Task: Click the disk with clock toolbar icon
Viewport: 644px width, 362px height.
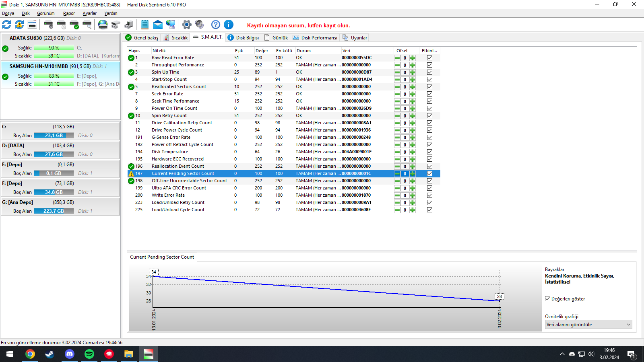Action: click(x=61, y=25)
